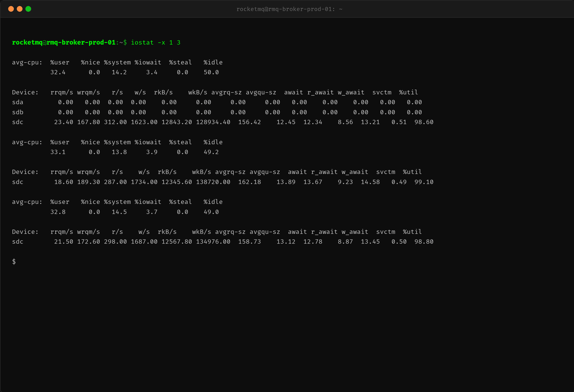Click r_await value 8.56
The width and height of the screenshot is (574, 392).
345,122
